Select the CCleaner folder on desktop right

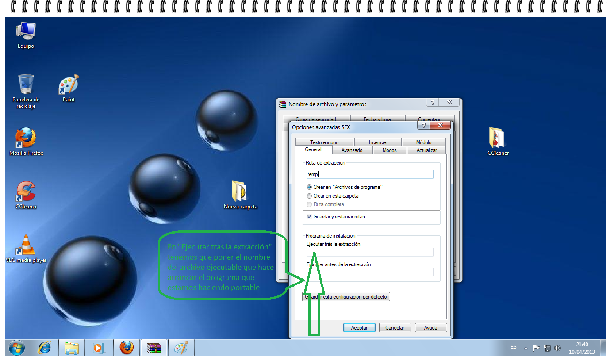click(x=498, y=142)
